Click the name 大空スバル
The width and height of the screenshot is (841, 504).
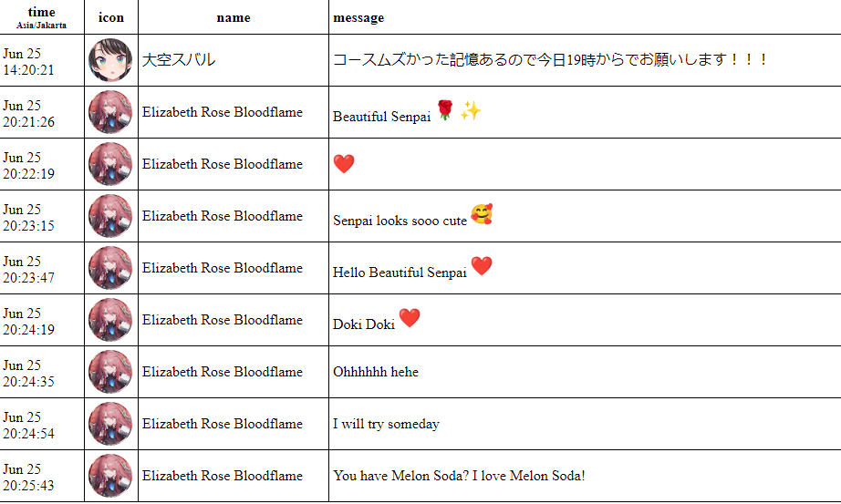pyautogui.click(x=179, y=60)
